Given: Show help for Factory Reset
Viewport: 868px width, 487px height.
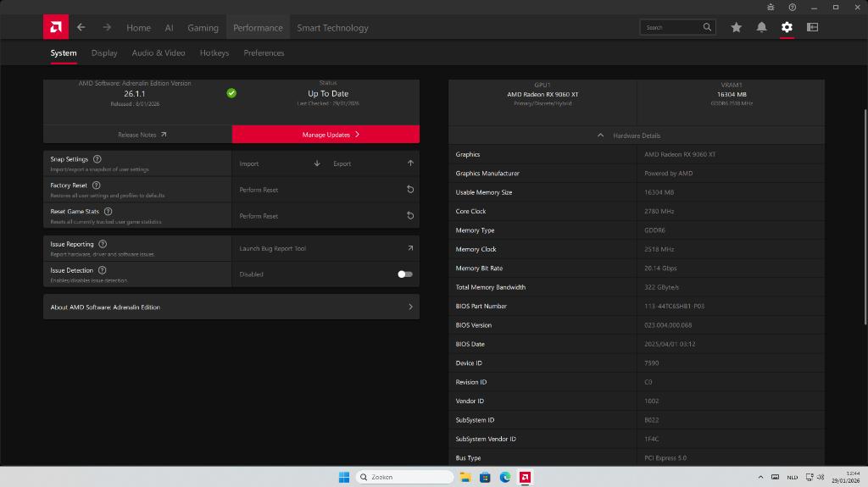Looking at the screenshot, I should (x=97, y=185).
